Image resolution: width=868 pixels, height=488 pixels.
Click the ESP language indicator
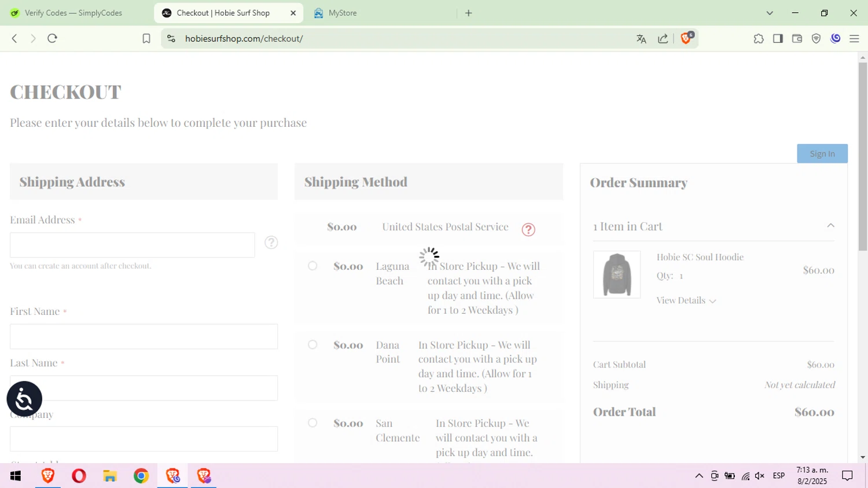[779, 476]
